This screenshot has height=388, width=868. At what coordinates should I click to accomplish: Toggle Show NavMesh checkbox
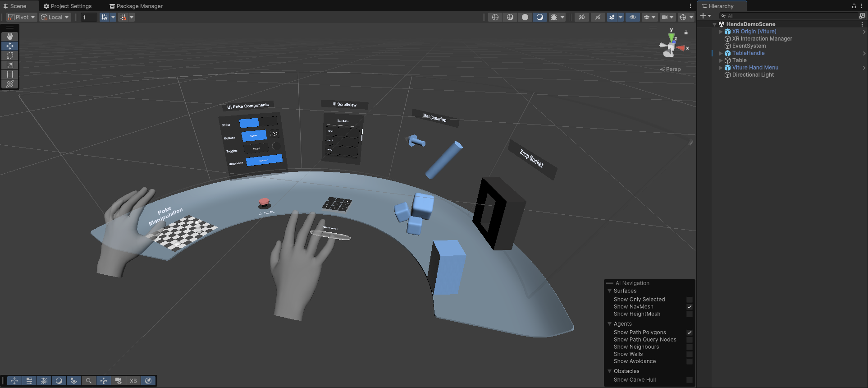coord(689,307)
